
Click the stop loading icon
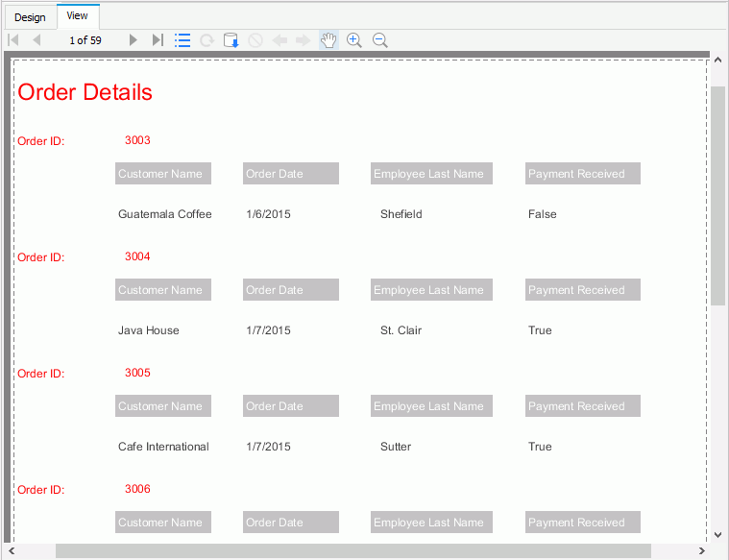pos(255,40)
